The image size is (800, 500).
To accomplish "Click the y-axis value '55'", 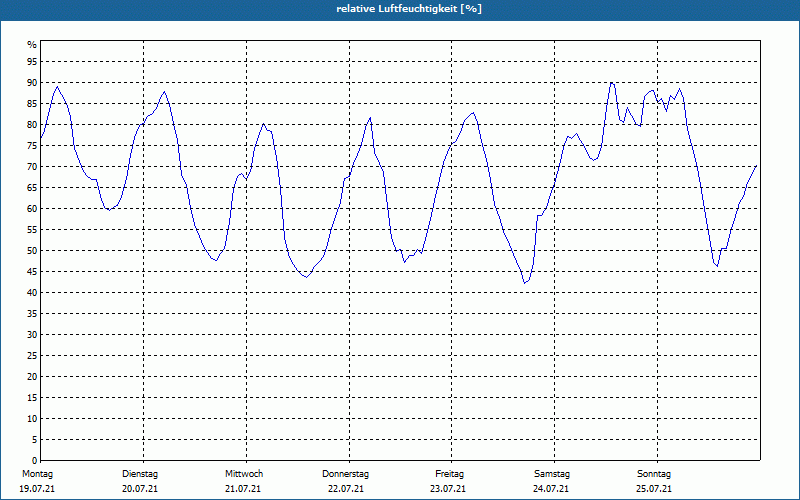I will pos(32,230).
